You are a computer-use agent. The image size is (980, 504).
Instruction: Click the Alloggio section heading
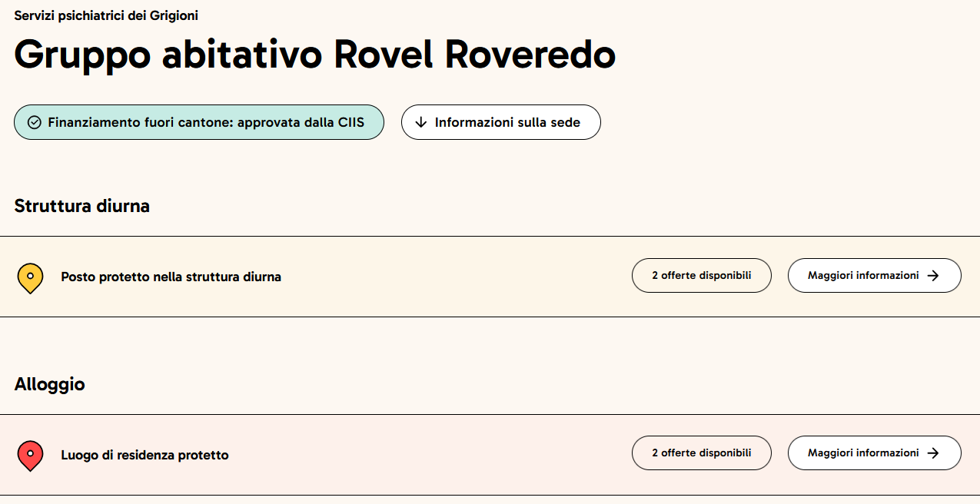(x=49, y=384)
